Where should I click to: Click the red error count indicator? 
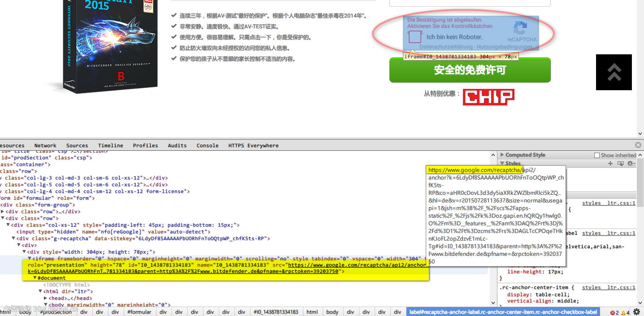pyautogui.click(x=614, y=312)
